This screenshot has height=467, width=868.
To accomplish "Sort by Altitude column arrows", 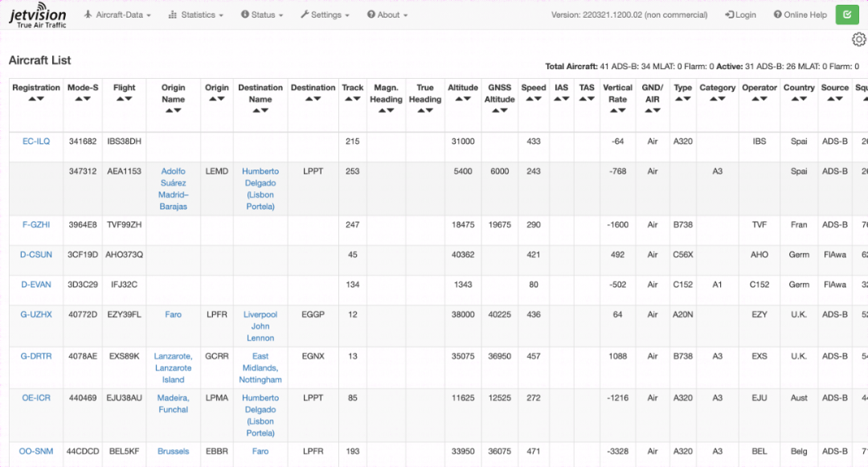I will pyautogui.click(x=463, y=99).
